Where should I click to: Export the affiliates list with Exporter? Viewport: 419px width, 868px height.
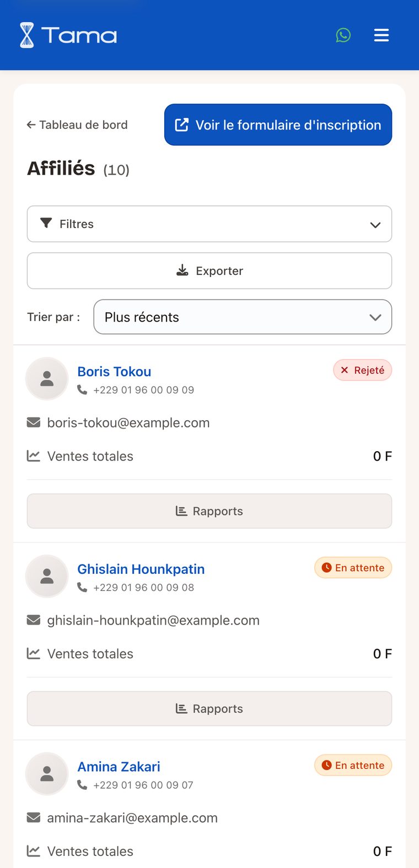coord(209,271)
